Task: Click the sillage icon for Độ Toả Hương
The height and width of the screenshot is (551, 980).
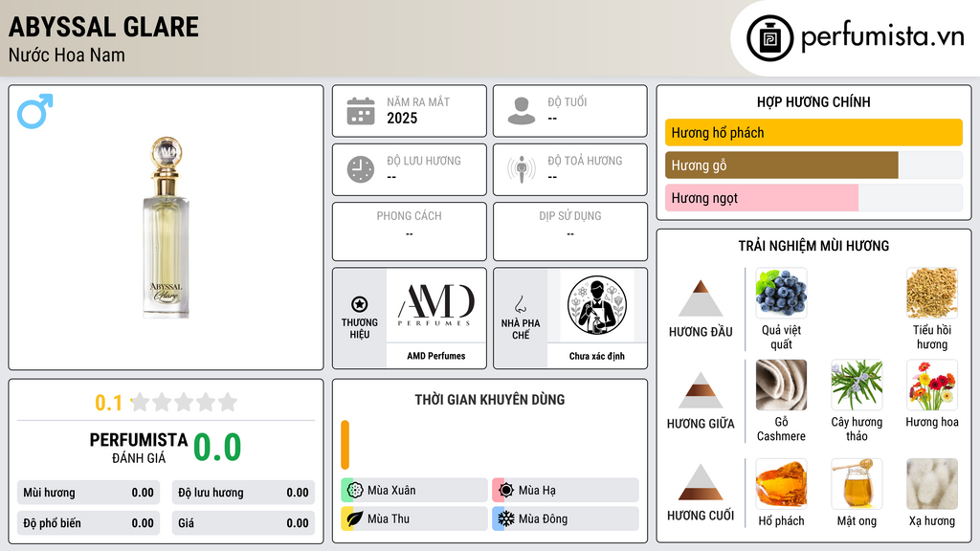Action: [x=522, y=169]
